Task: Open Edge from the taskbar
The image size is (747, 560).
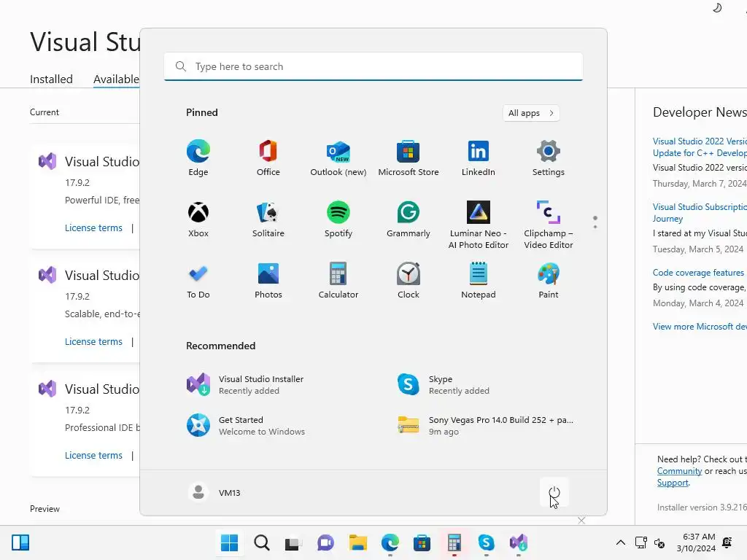Action: click(390, 542)
